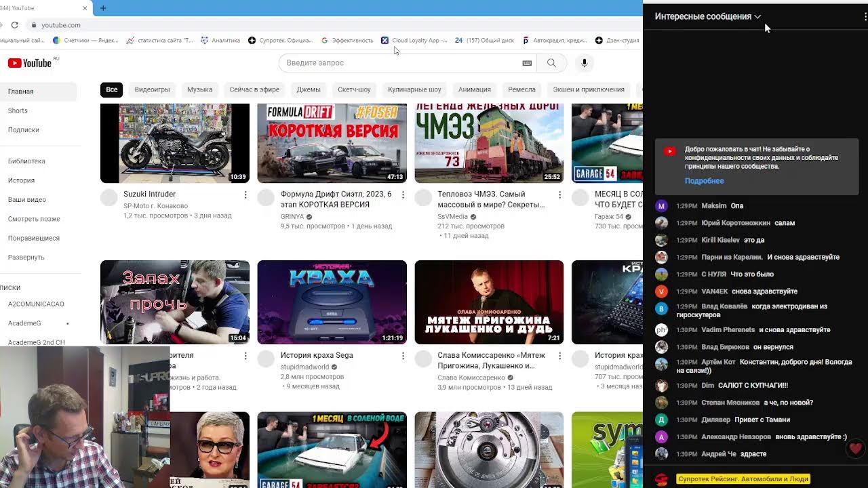The image size is (868, 488).
Task: Reload the page with the browser refresh icon
Action: click(x=15, y=25)
